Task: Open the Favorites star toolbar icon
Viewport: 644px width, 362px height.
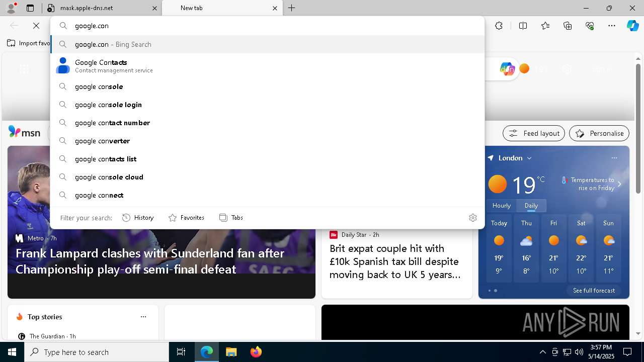Action: click(545, 26)
